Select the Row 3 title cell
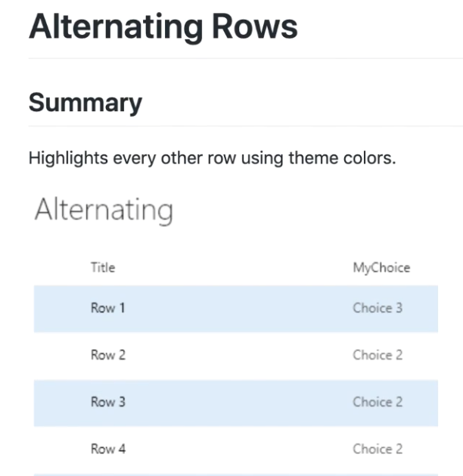463x476 pixels. 108,403
